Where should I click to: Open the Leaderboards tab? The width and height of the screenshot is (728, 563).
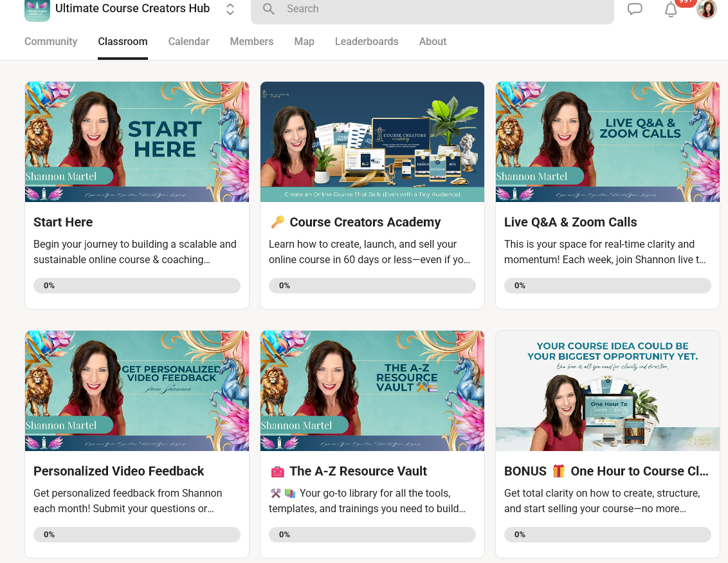(x=367, y=41)
